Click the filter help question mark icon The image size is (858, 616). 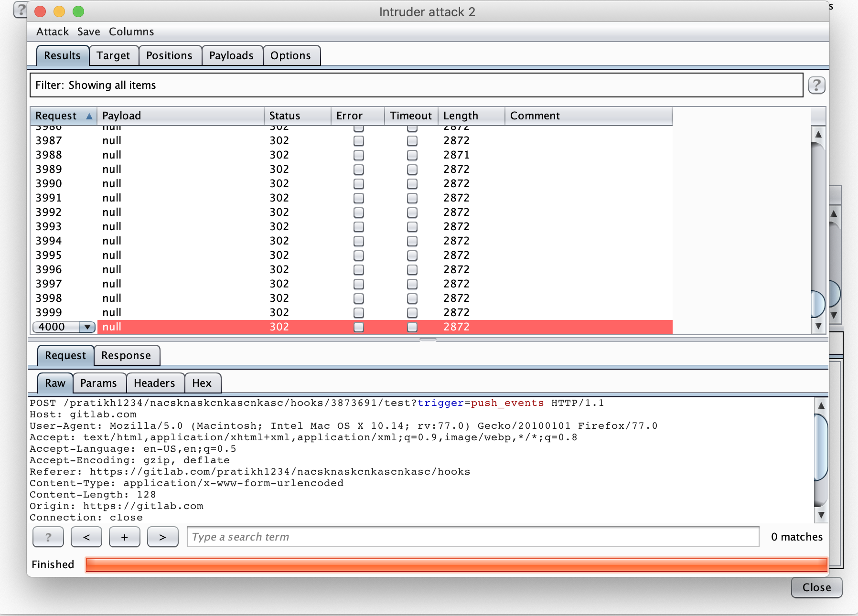tap(816, 85)
